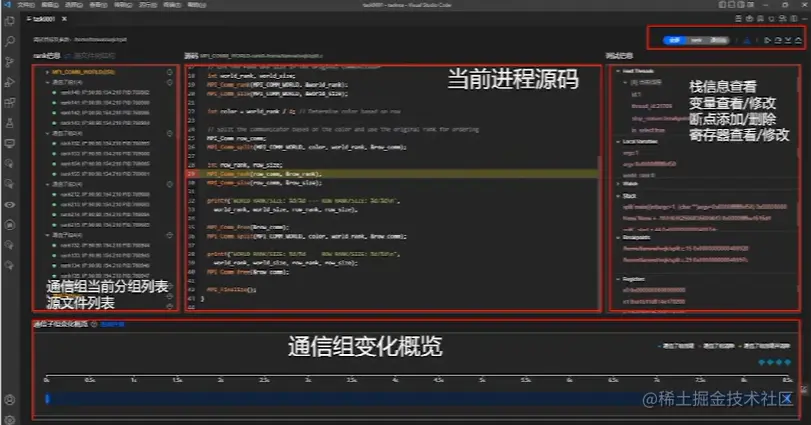Switch to the rank信息 panel tab

[47, 55]
